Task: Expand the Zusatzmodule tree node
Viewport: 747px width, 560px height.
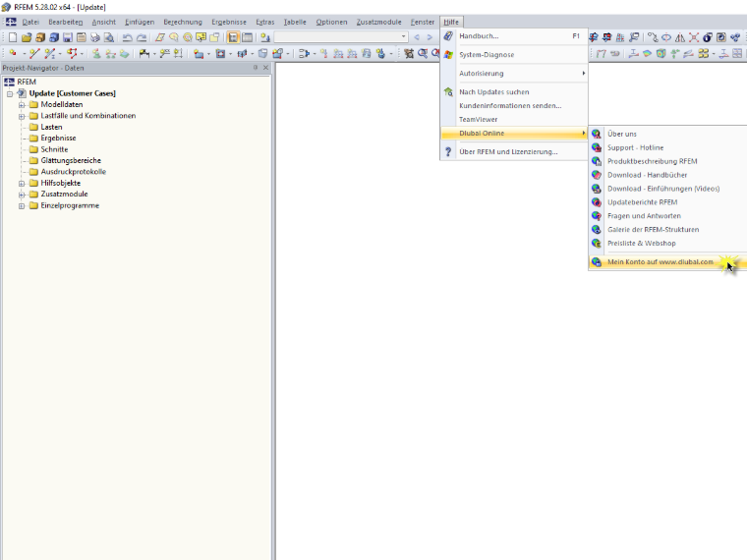Action: (x=22, y=195)
